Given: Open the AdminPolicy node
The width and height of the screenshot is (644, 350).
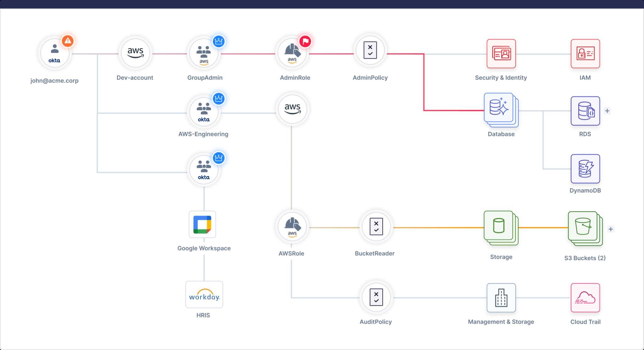Looking at the screenshot, I should tap(370, 50).
